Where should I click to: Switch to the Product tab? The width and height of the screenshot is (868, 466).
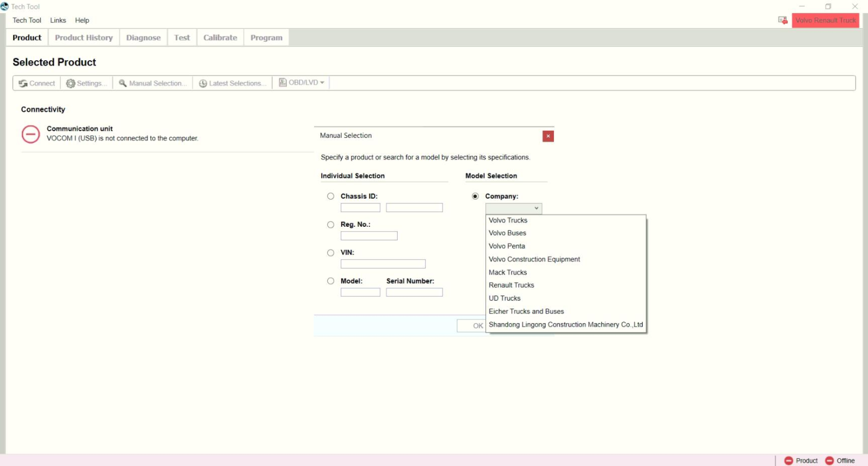(27, 37)
